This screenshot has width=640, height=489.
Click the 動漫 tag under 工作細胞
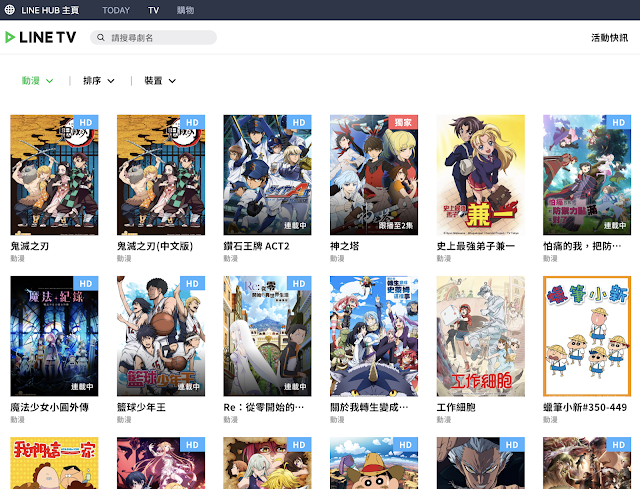click(444, 420)
